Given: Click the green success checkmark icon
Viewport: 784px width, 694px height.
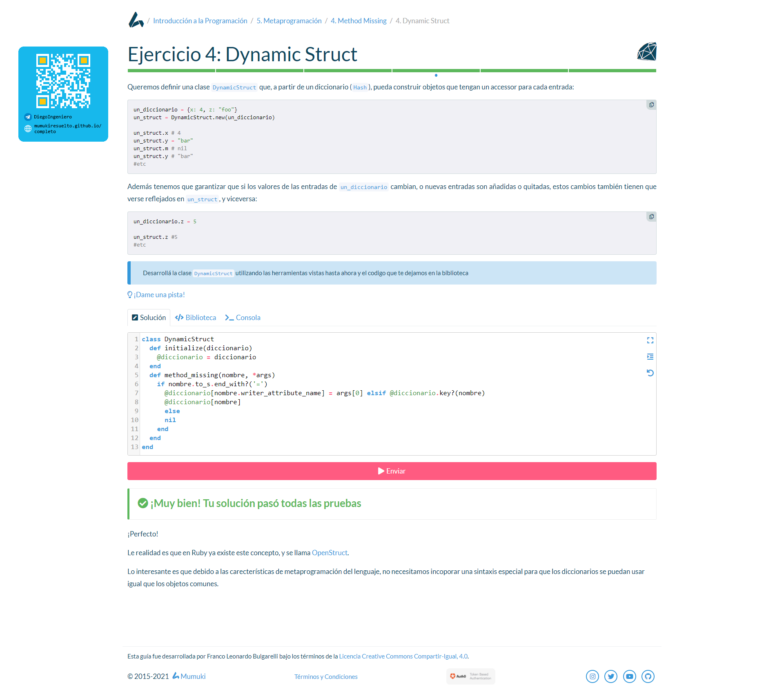Looking at the screenshot, I should pos(143,503).
